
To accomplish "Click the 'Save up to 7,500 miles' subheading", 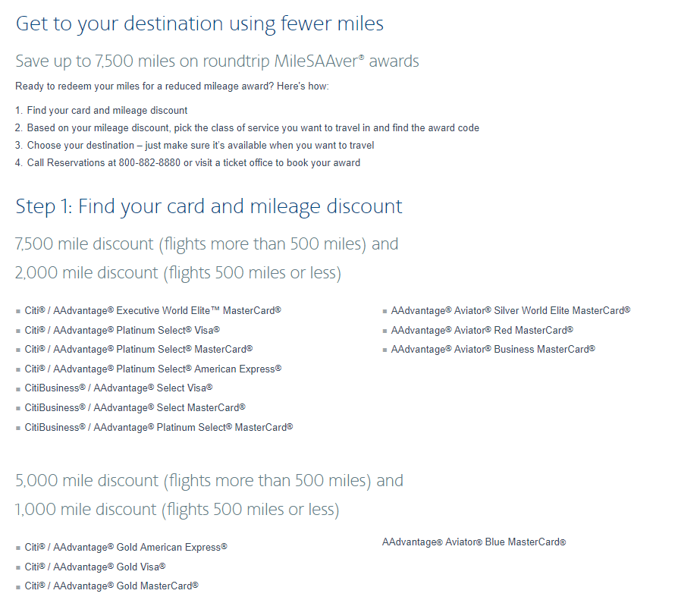I will [217, 61].
